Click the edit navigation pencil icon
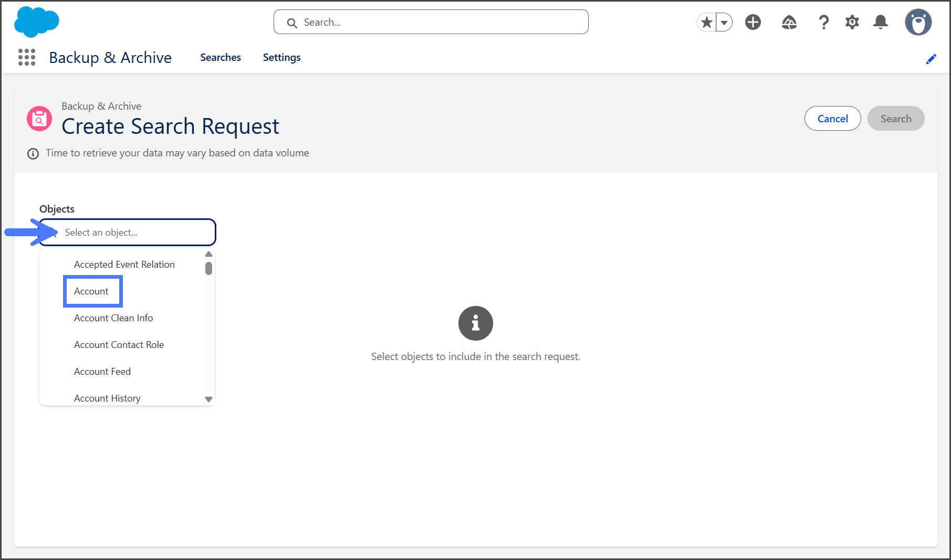The width and height of the screenshot is (951, 560). point(931,59)
